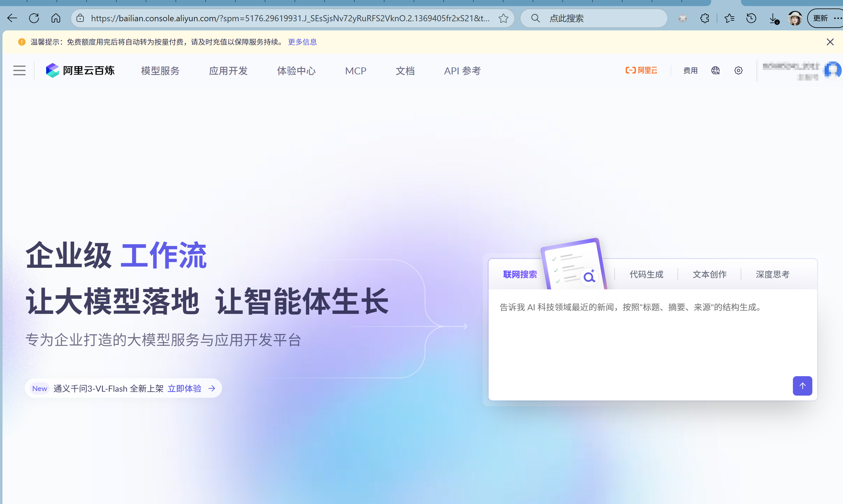Open the user account avatar menu
The image size is (843, 504).
coord(832,70)
